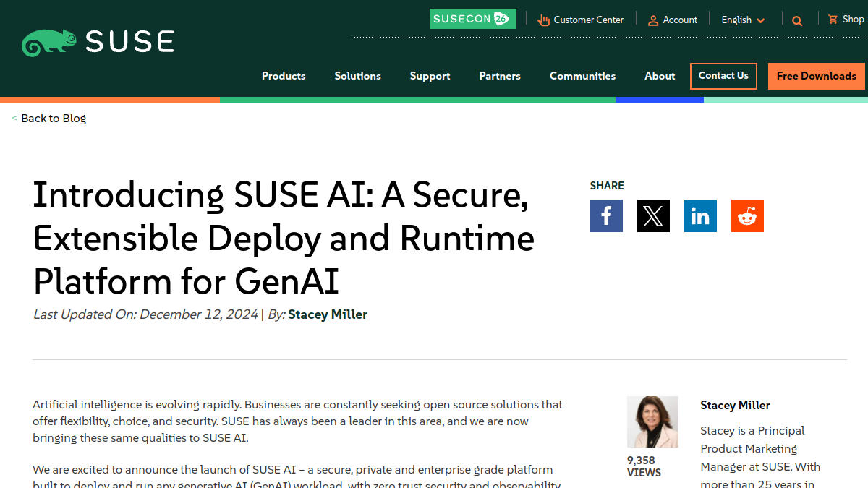
Task: Click the Contact Us button
Action: [723, 76]
